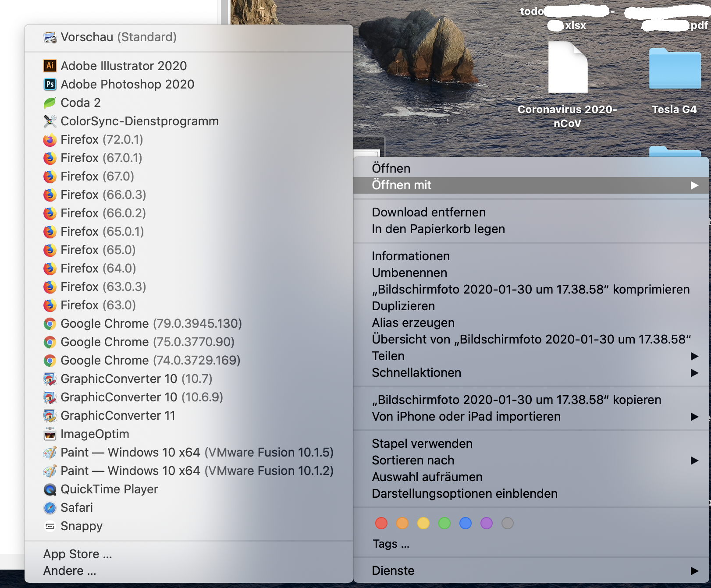
Task: Expand the Sortieren nach submenu arrow
Action: (x=694, y=460)
